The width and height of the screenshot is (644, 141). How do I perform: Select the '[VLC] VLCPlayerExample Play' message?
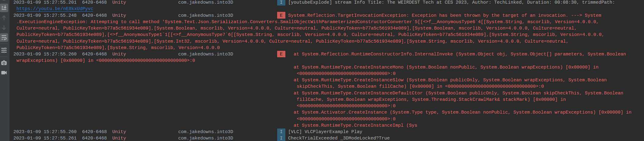(x=325, y=132)
